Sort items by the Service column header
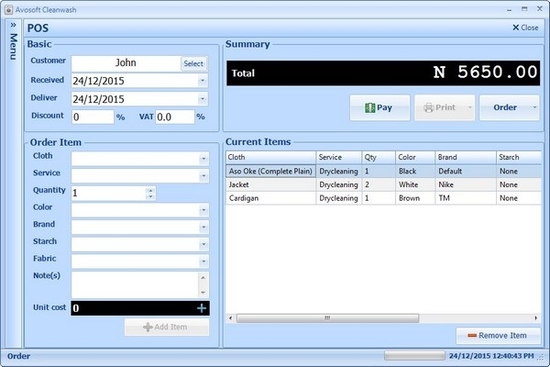550x367 pixels. click(x=339, y=157)
